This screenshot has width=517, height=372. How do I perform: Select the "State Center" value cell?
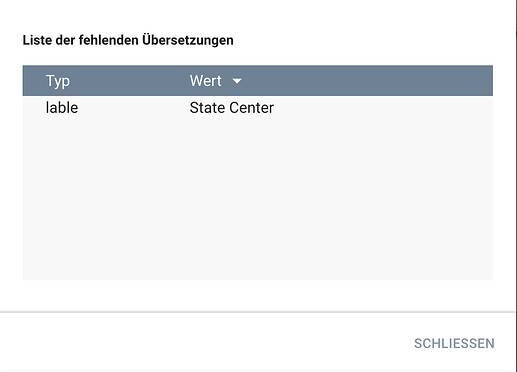[232, 108]
